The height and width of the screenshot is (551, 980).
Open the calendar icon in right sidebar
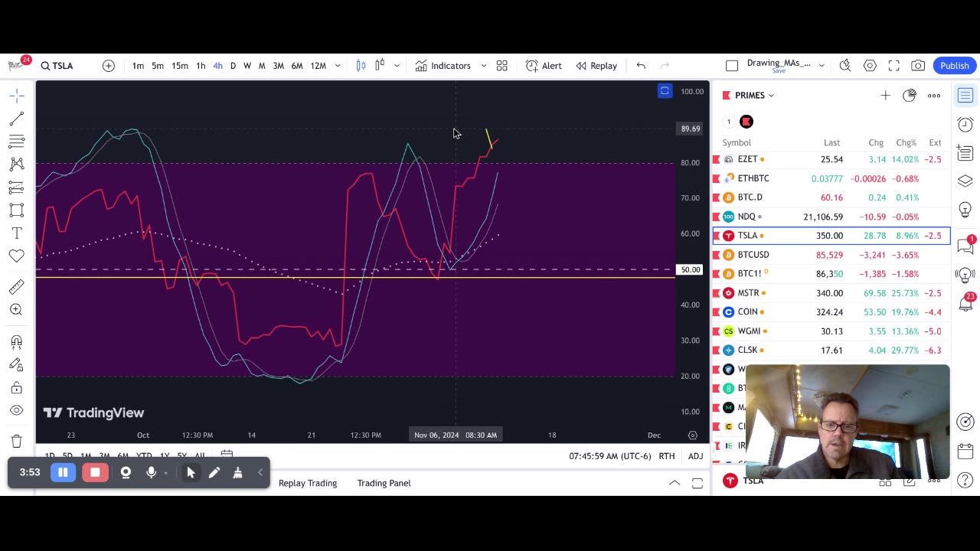965,451
